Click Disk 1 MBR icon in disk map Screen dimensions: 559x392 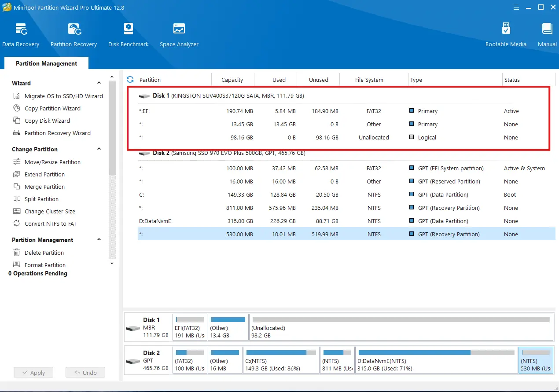coord(133,328)
